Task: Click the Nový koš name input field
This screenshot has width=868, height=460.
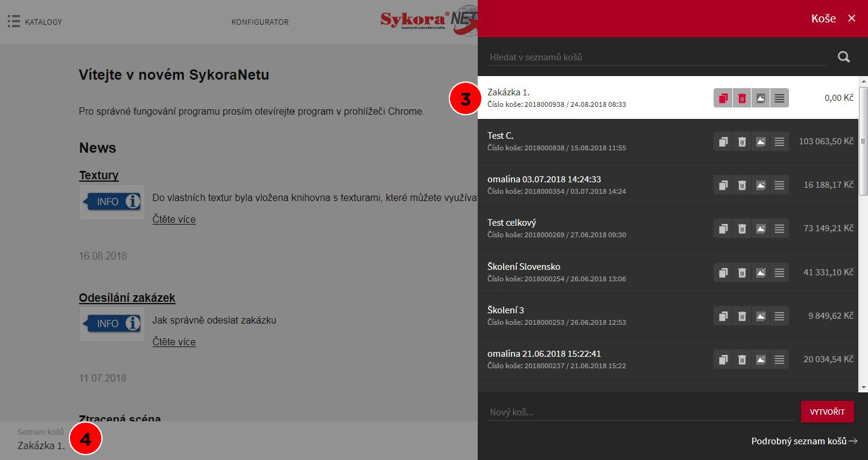Action: pos(641,412)
